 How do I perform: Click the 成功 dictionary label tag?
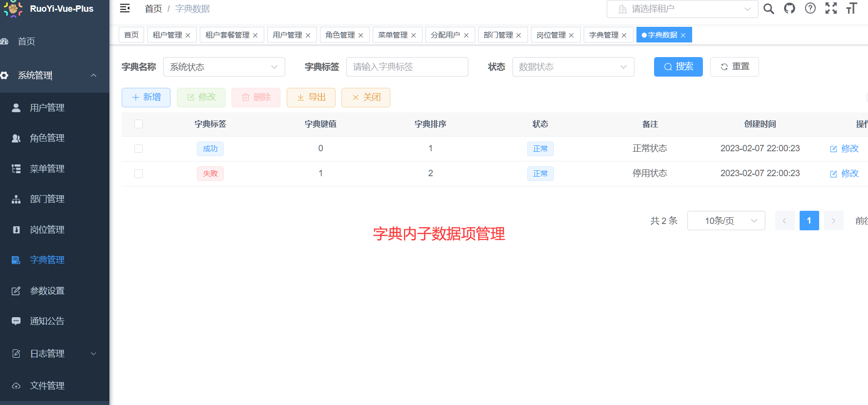pos(210,148)
